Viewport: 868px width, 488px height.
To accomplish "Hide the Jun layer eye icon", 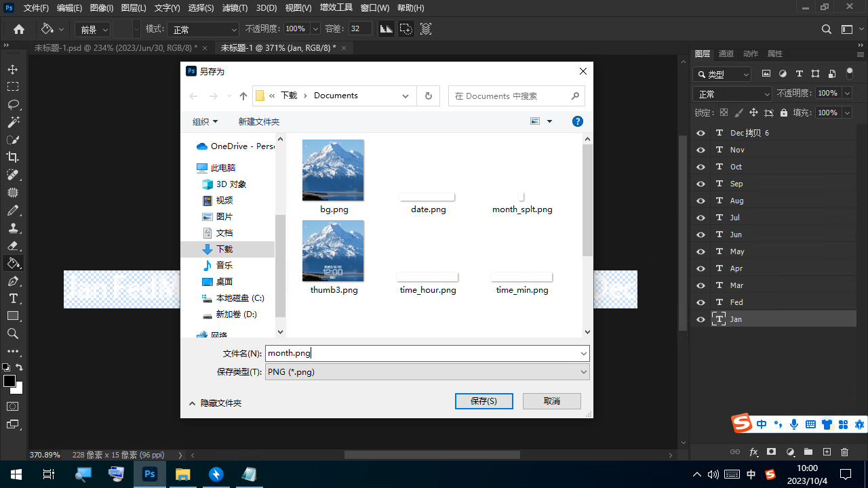I will click(x=701, y=235).
